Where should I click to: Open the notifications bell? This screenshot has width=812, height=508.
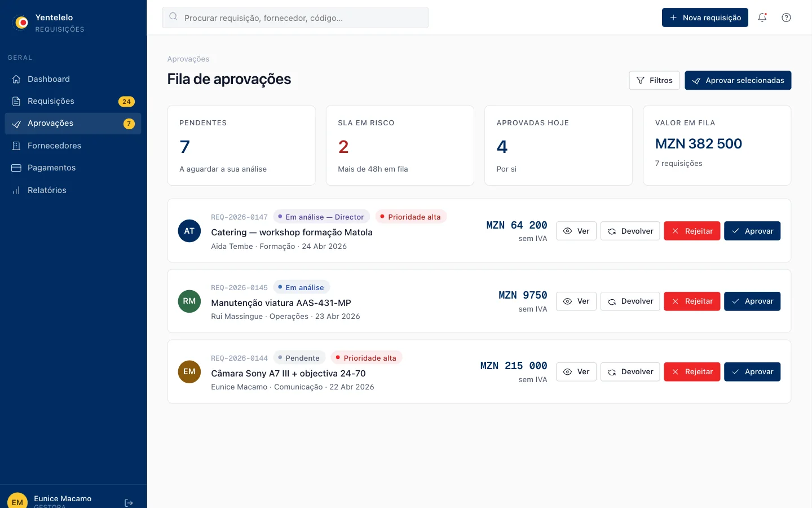[x=762, y=17]
